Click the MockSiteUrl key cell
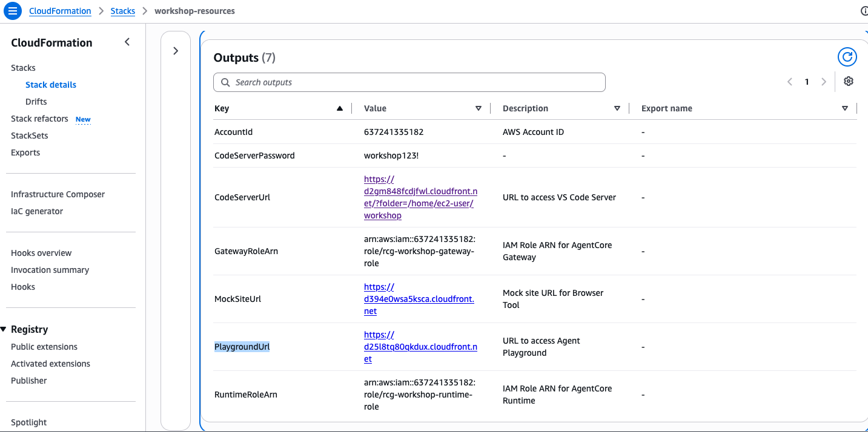This screenshot has width=868, height=432. [238, 299]
